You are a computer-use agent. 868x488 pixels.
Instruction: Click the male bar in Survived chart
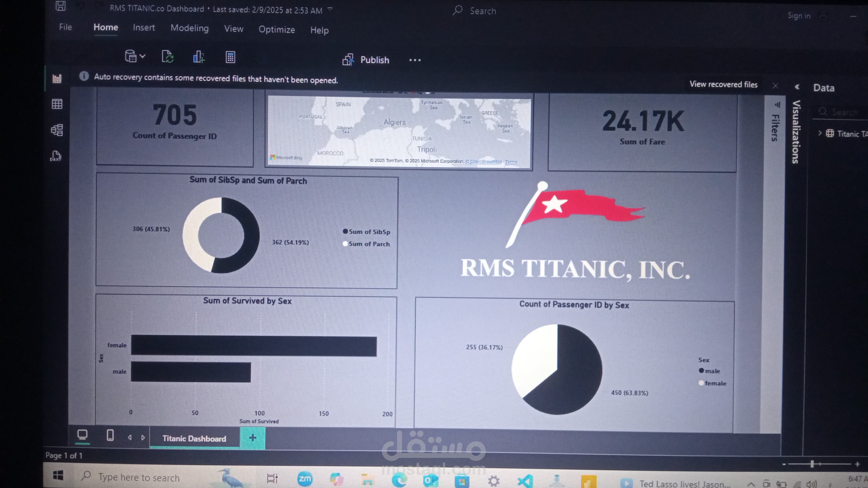[191, 372]
